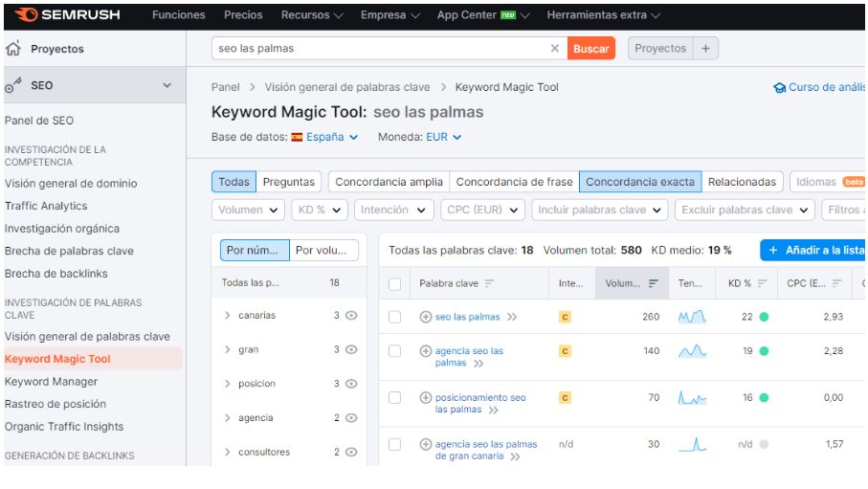
Task: Change database via the España dropdown
Action: (x=332, y=137)
